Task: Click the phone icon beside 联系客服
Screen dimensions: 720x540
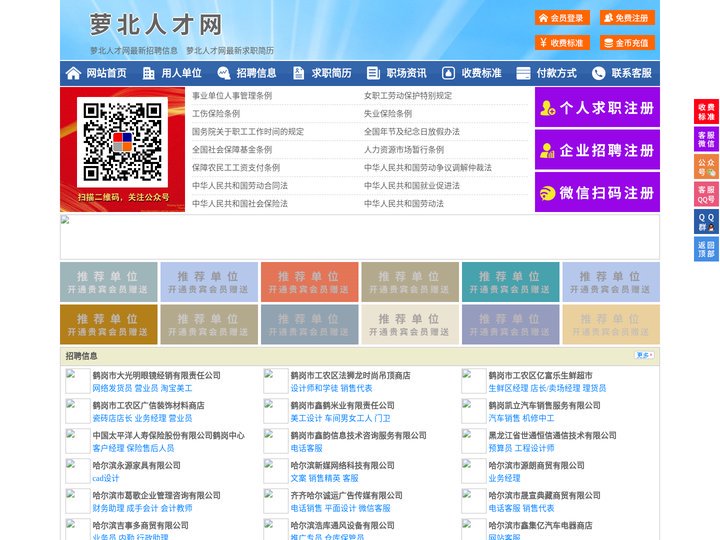Action: pyautogui.click(x=598, y=73)
